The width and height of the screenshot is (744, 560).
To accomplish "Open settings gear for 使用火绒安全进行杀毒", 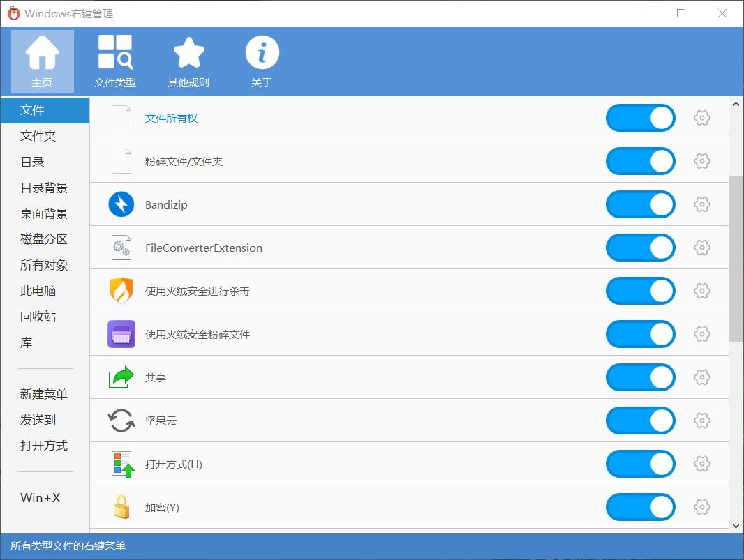I will 701,291.
